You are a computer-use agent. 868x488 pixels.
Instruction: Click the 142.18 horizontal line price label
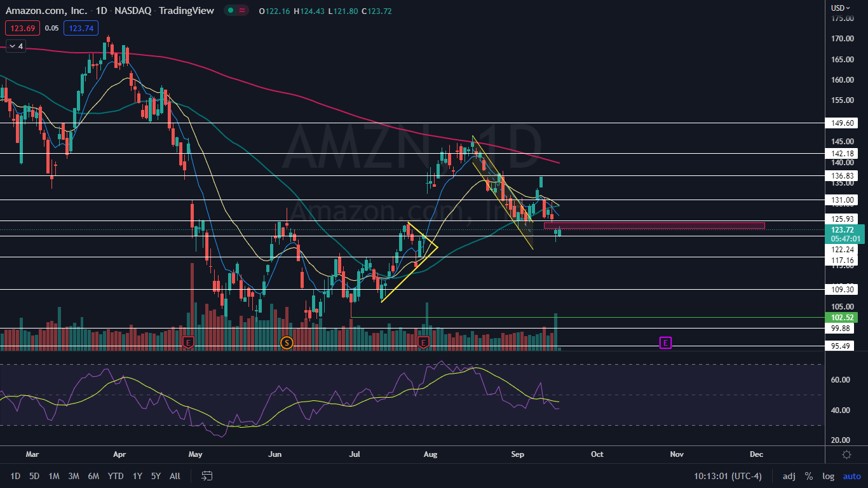click(843, 153)
